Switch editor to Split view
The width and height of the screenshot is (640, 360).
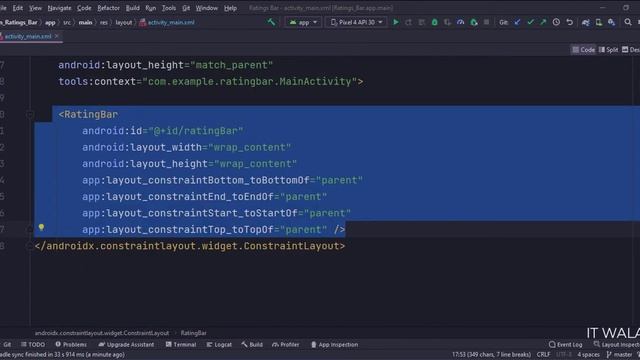click(608, 50)
